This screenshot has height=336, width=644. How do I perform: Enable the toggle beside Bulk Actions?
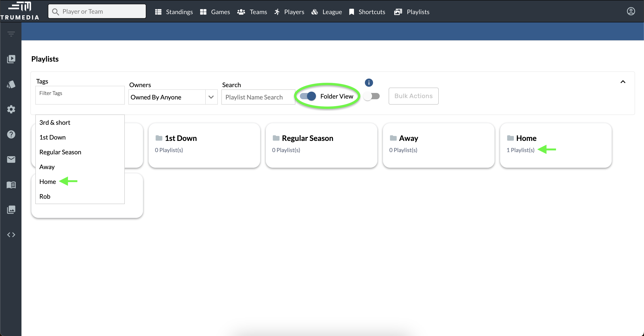(x=371, y=96)
